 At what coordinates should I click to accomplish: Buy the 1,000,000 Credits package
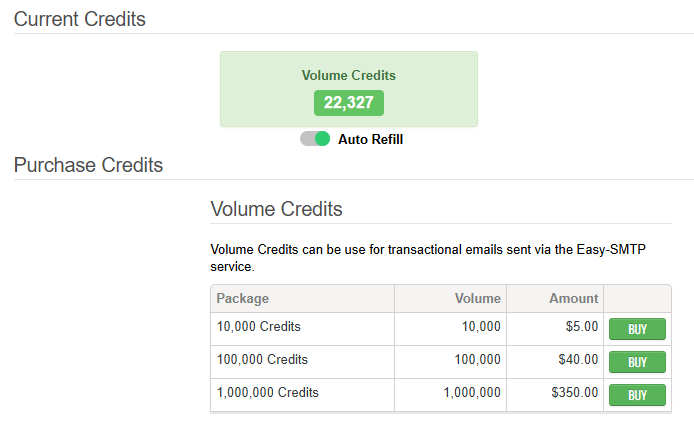(x=637, y=395)
